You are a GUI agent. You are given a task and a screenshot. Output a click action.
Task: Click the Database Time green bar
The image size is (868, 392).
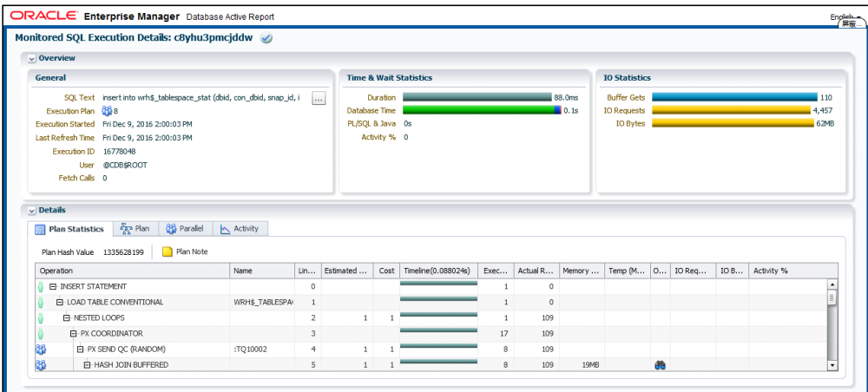coord(477,111)
